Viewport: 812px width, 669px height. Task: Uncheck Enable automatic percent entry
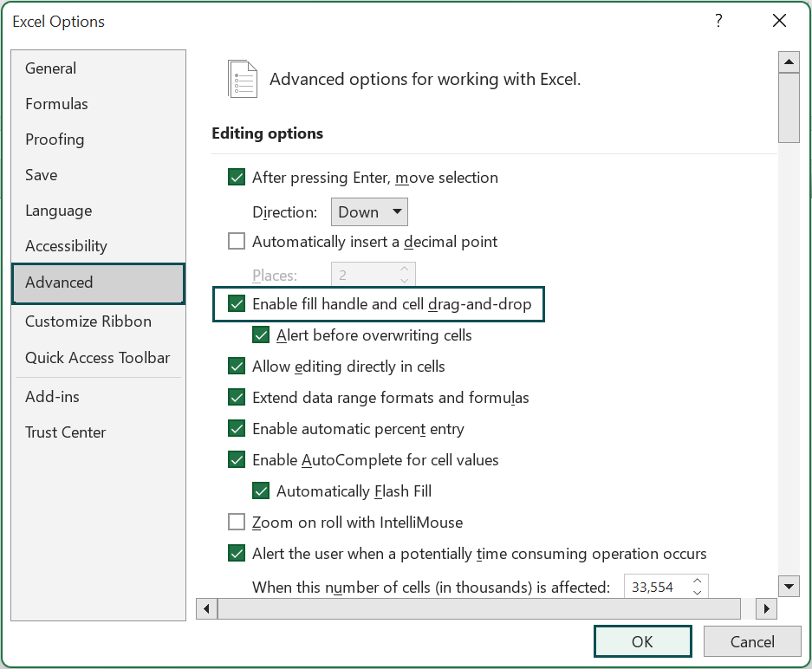237,428
